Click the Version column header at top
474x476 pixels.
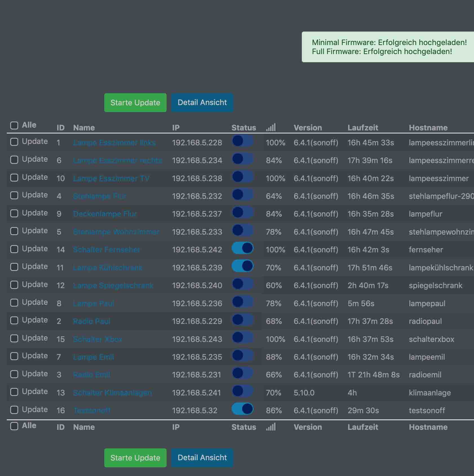tap(307, 128)
